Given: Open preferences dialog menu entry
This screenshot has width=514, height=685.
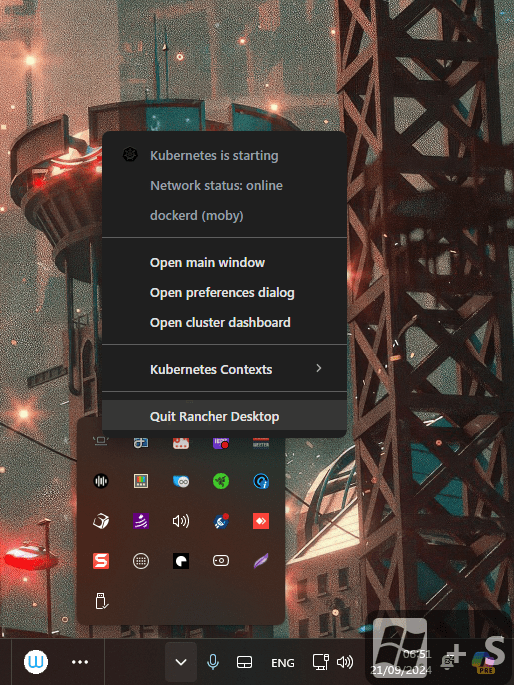Looking at the screenshot, I should point(224,293).
